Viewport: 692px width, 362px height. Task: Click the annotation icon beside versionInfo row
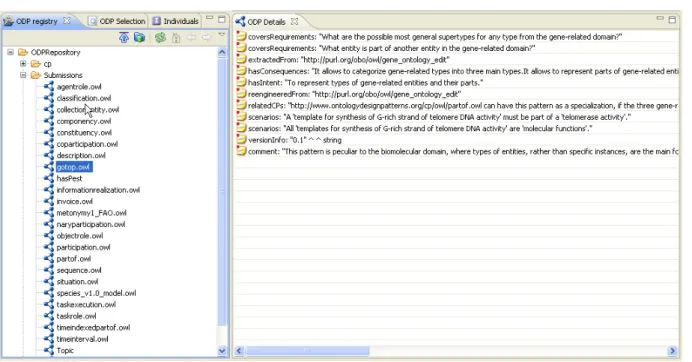(x=241, y=140)
